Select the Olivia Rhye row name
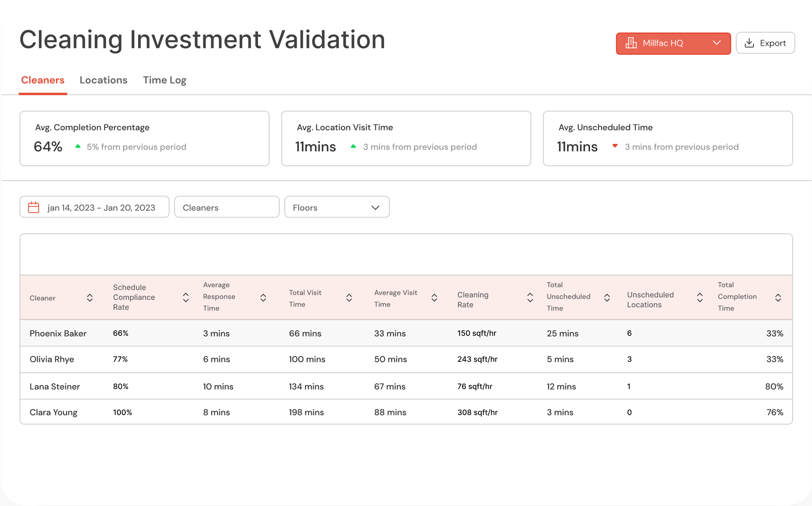This screenshot has height=506, width=812. point(52,360)
